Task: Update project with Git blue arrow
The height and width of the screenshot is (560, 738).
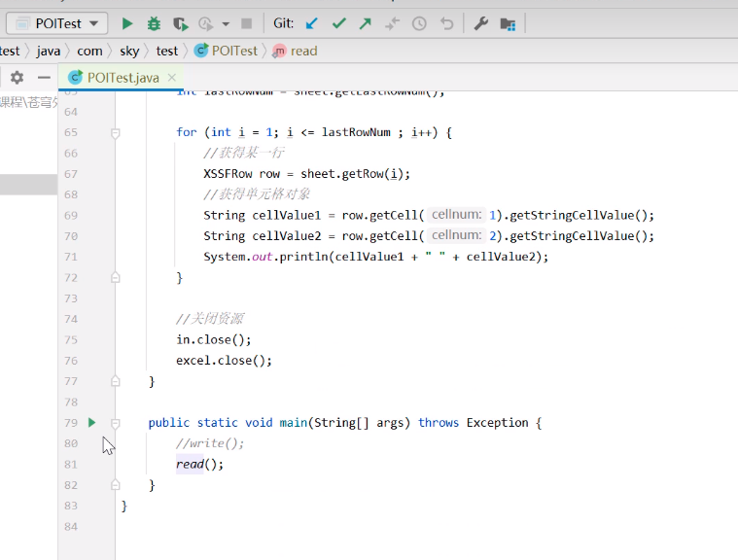Action: pos(311,23)
